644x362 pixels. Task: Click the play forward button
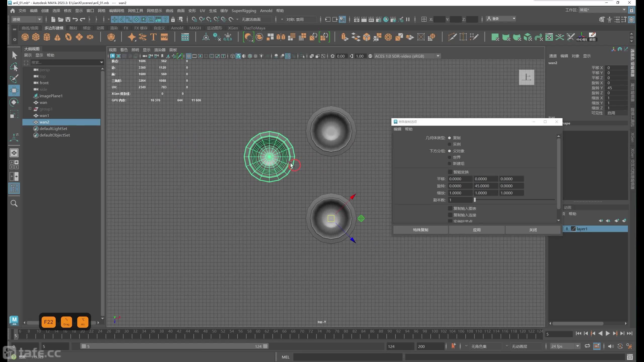point(608,333)
